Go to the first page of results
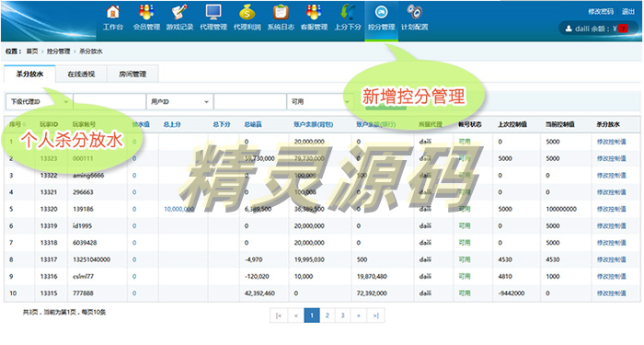This screenshot has height=345, width=644. click(x=279, y=316)
